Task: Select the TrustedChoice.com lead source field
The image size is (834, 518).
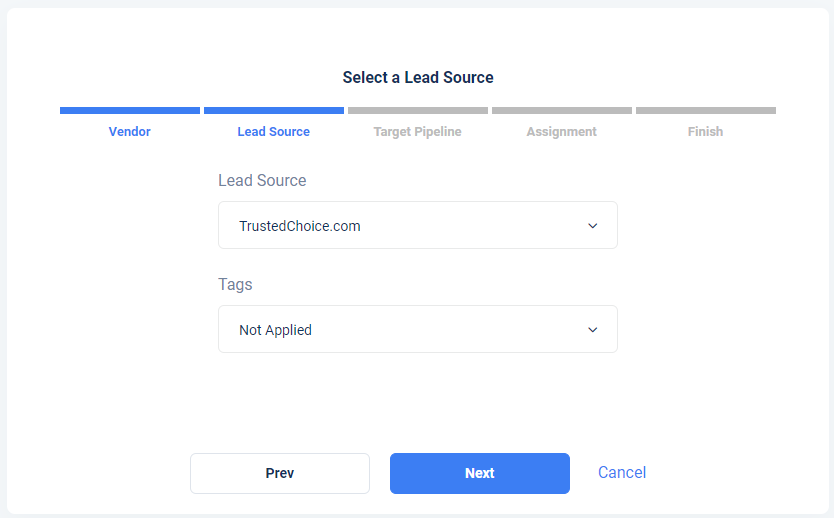Action: [x=418, y=225]
